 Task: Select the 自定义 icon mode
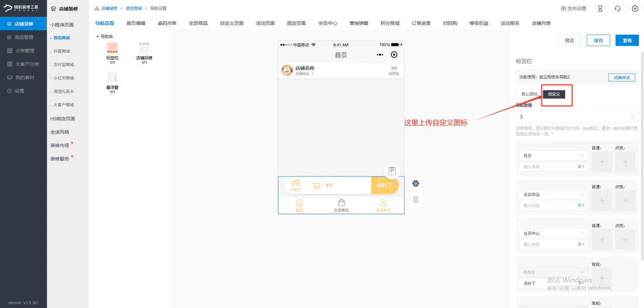554,94
